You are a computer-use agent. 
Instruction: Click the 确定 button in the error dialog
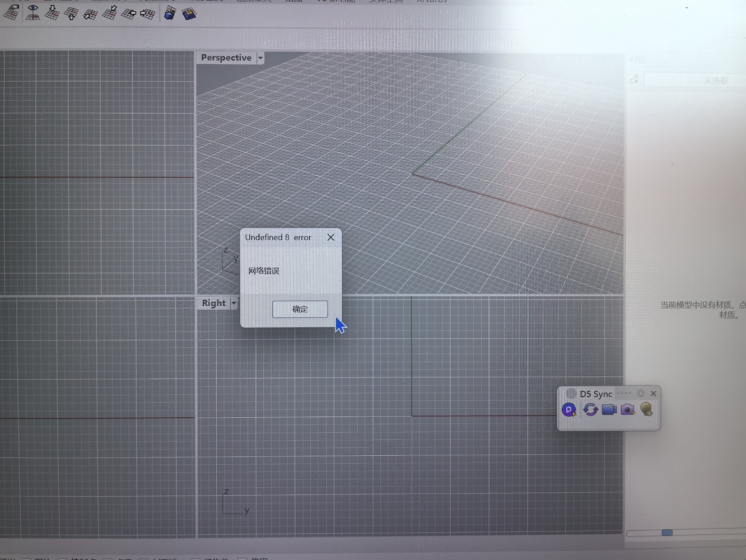coord(300,309)
